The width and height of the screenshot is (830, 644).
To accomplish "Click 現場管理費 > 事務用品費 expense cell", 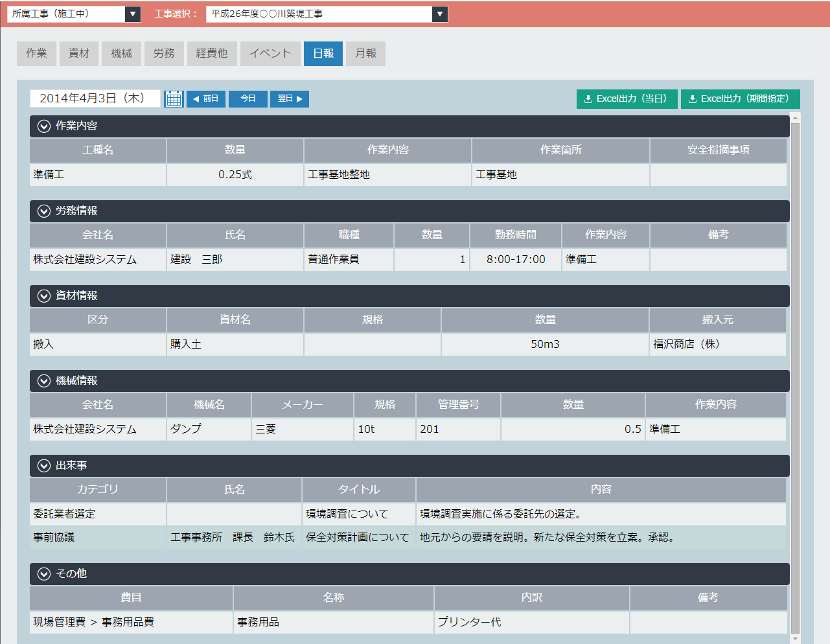I will (131, 623).
